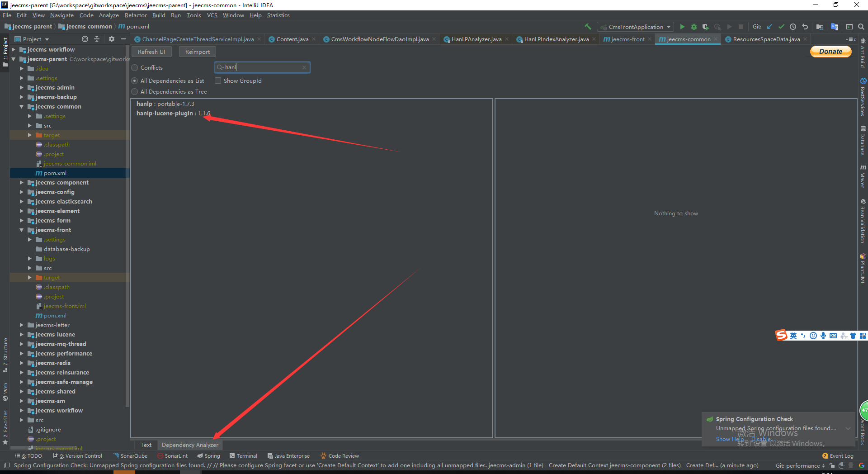Click the Reimport button
The width and height of the screenshot is (868, 474).
[197, 52]
